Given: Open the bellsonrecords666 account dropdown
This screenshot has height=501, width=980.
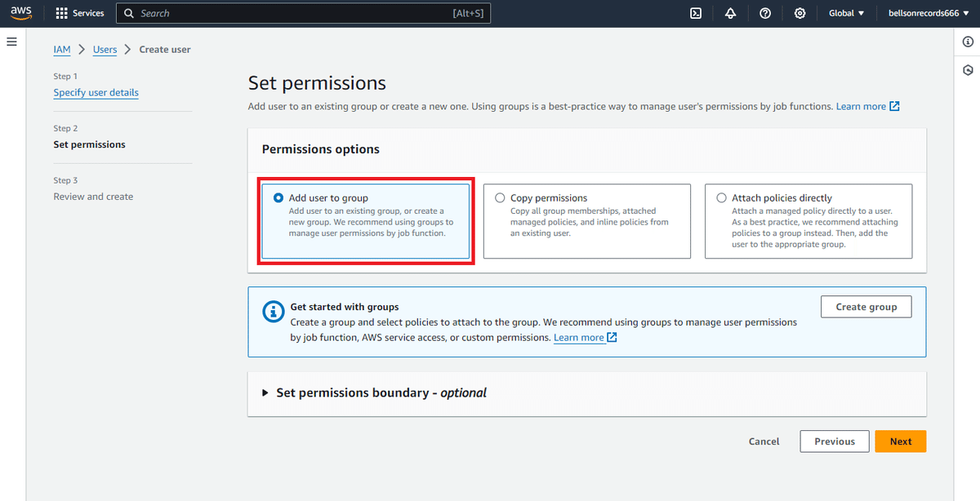Looking at the screenshot, I should 929,13.
